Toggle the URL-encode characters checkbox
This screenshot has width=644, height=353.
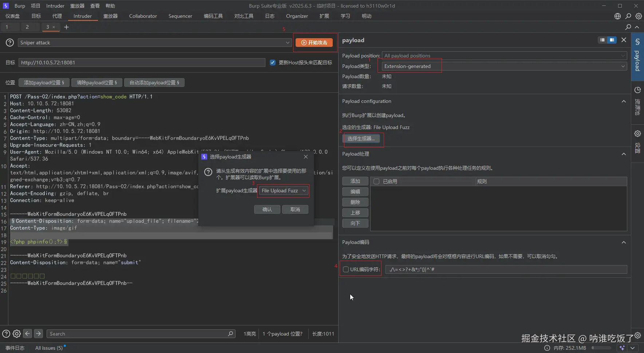[x=346, y=269]
